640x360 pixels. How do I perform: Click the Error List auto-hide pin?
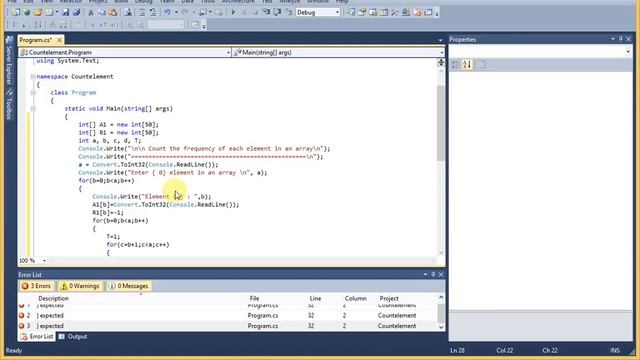pos(433,275)
